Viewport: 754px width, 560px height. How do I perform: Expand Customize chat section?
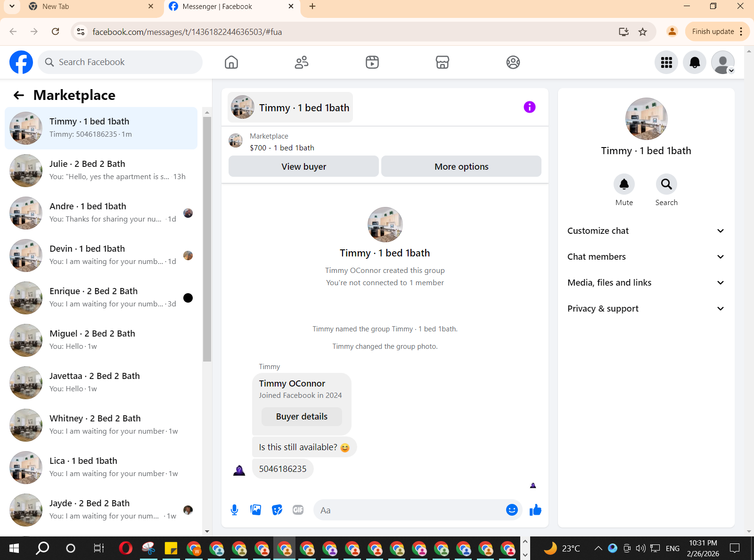(x=646, y=231)
